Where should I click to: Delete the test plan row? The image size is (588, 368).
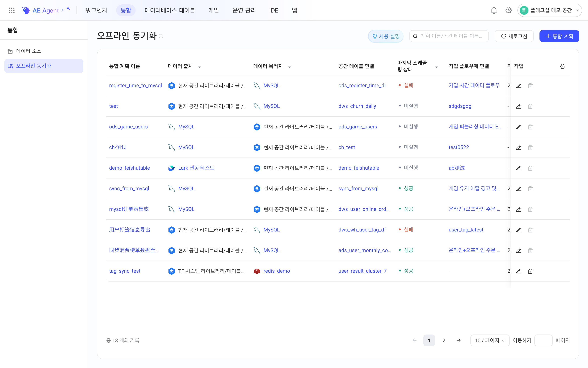530,106
